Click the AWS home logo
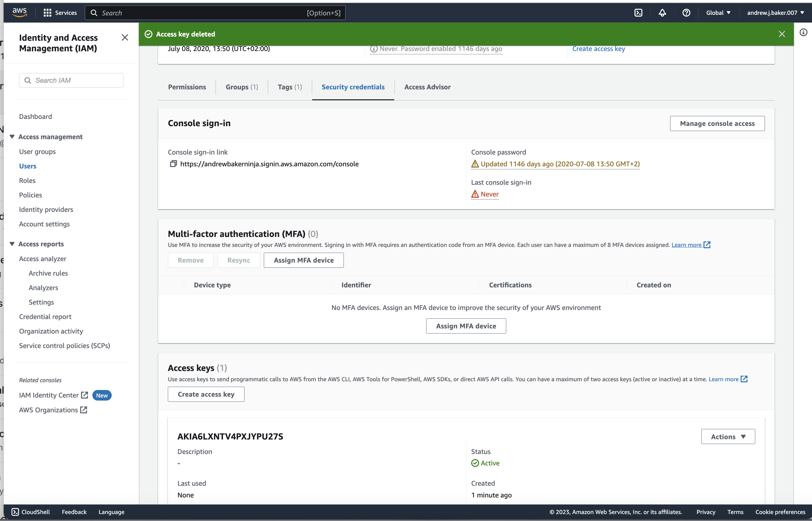This screenshot has width=812, height=521. (19, 12)
